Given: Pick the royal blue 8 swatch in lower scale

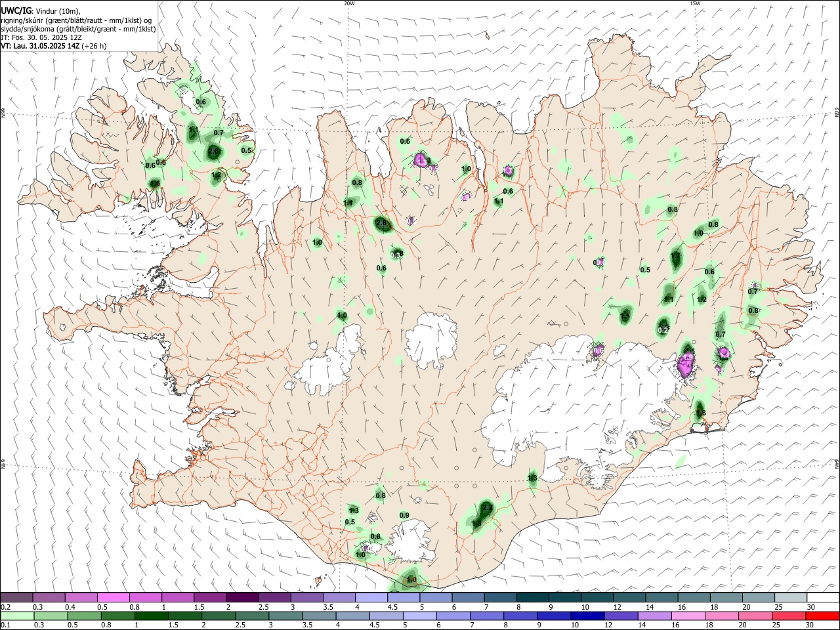Looking at the screenshot, I should pyautogui.click(x=519, y=616).
